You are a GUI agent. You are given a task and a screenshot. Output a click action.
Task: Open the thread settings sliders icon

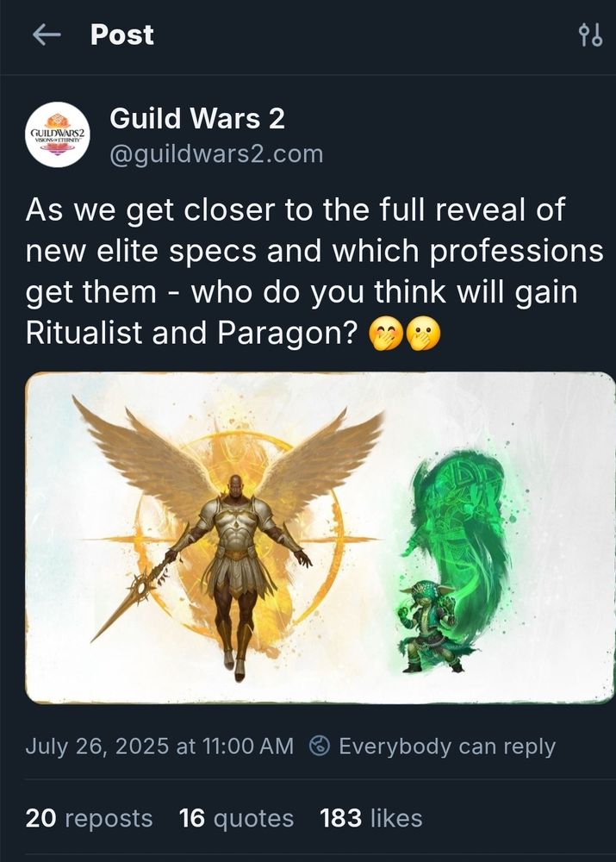[591, 35]
